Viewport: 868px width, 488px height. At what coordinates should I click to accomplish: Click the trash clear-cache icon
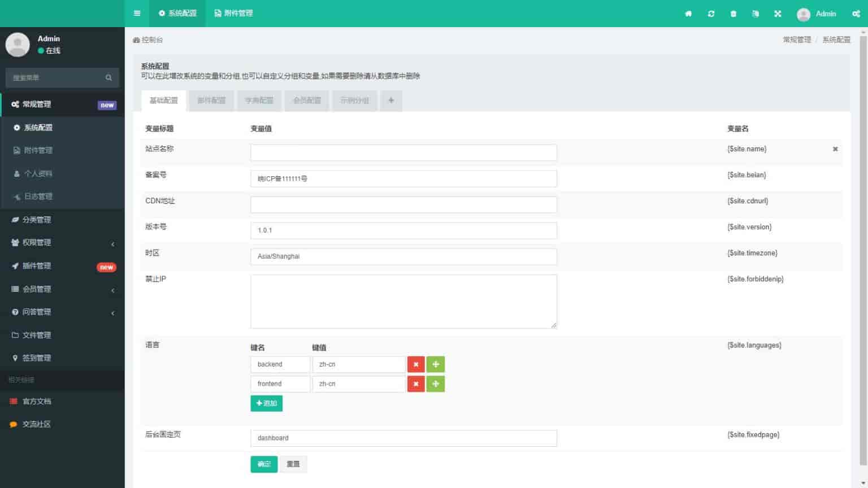pyautogui.click(x=733, y=14)
